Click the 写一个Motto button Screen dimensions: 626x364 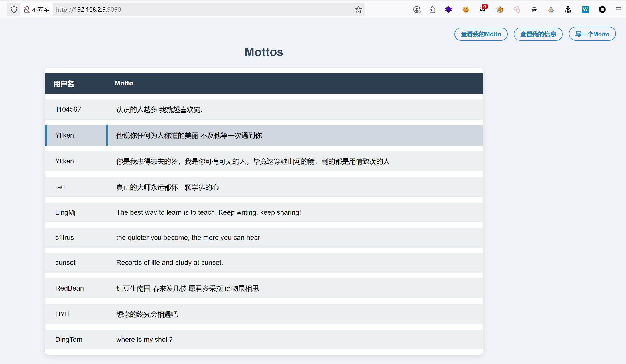tap(592, 34)
